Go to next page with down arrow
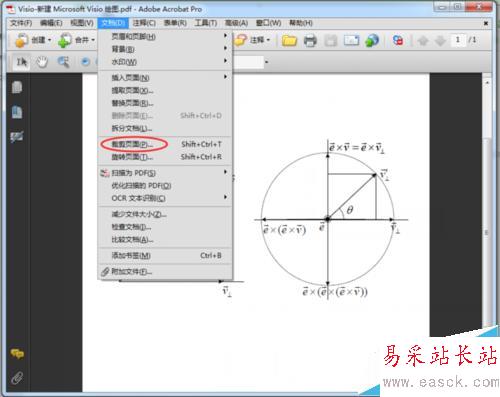The image size is (500, 397). click(x=440, y=41)
